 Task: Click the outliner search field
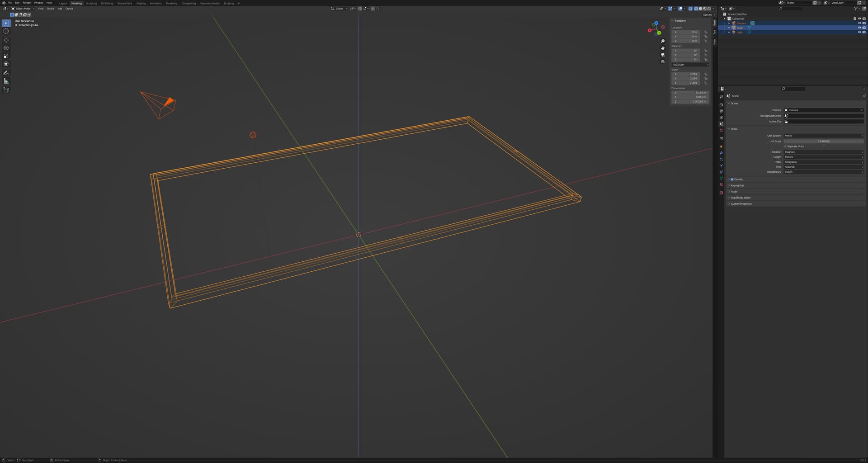click(x=790, y=9)
